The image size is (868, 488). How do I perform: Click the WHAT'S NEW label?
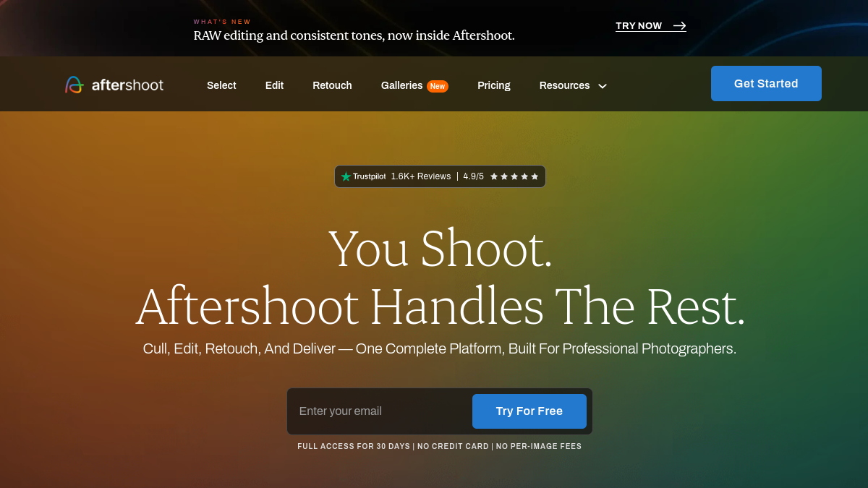[x=222, y=22]
